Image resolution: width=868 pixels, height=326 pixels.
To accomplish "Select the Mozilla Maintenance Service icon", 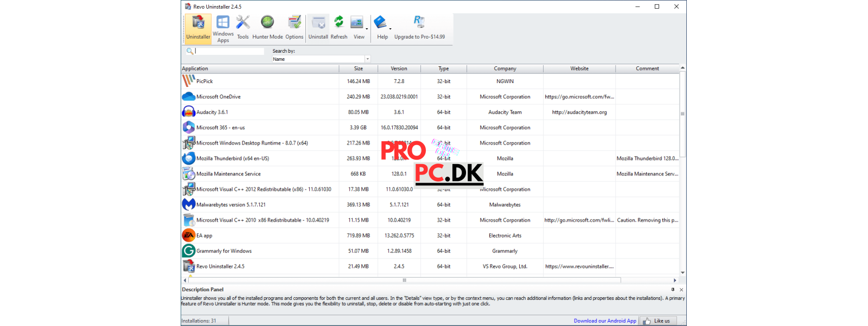I will pyautogui.click(x=188, y=174).
